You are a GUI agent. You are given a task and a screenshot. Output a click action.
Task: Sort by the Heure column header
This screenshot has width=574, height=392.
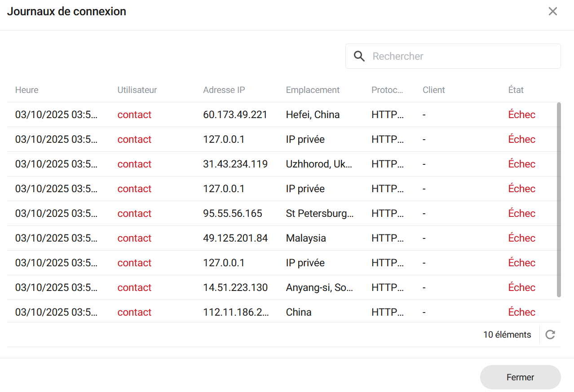pos(26,90)
